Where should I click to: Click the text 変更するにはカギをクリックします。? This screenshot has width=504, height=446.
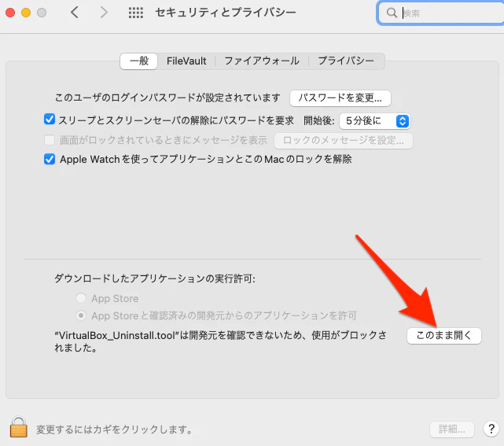point(114,429)
